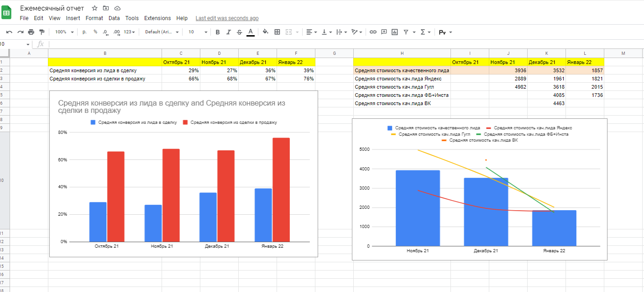Open the Extensions menu
Viewport: 644px width, 292px height.
click(157, 18)
